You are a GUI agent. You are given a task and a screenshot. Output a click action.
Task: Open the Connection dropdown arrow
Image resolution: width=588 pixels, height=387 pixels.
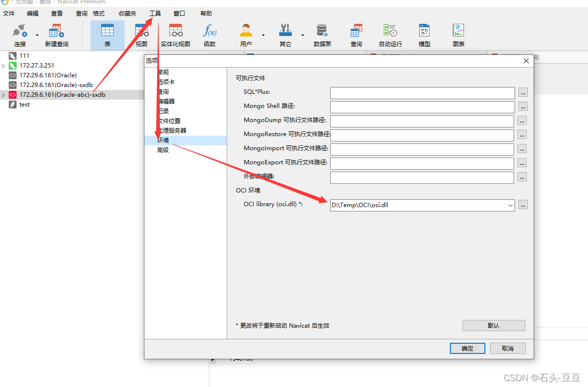37,35
